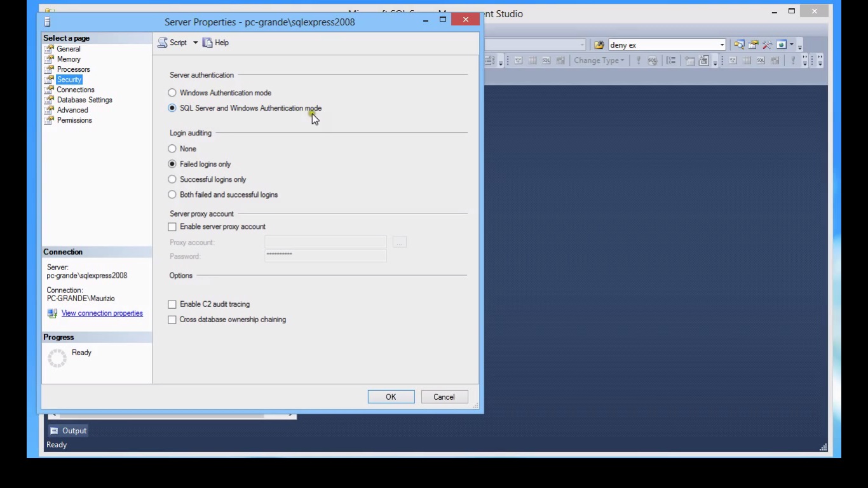Switch to the Advanced page
Image resolution: width=868 pixels, height=488 pixels.
[72, 110]
